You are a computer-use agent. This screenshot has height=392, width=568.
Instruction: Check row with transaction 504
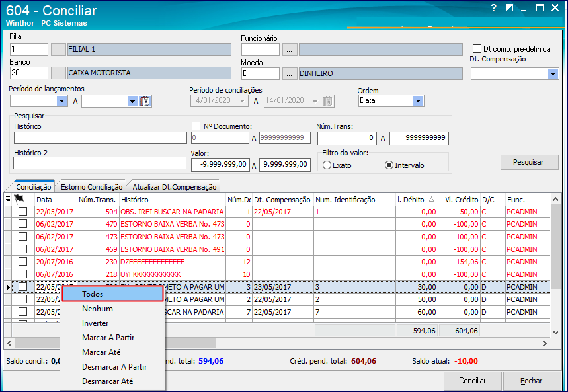pyautogui.click(x=23, y=212)
